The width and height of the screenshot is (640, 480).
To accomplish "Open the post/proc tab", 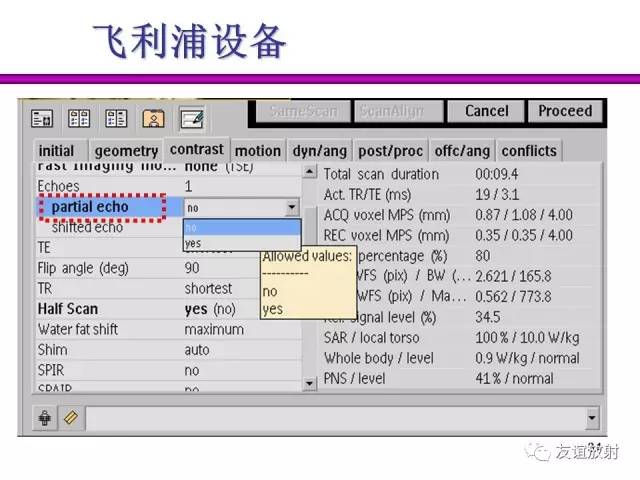I will point(390,151).
